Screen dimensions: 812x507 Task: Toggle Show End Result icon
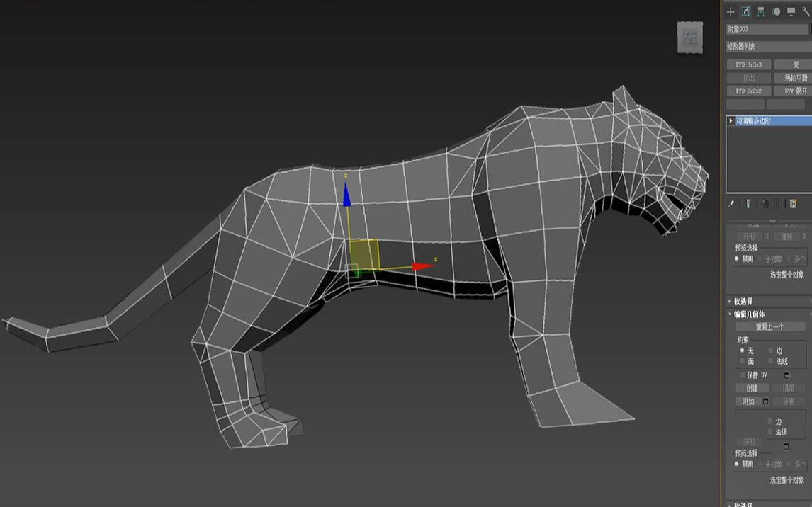(748, 204)
